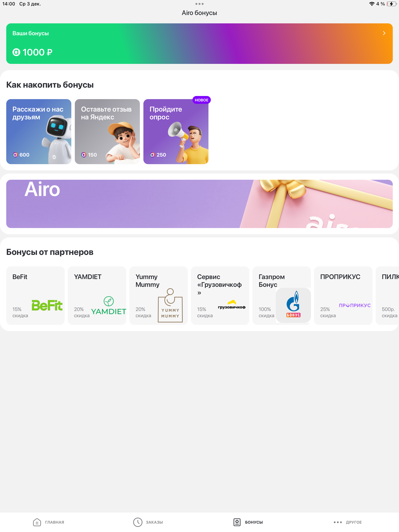Open the YAMDIET 20% скидка card
The image size is (399, 532).
tap(97, 295)
